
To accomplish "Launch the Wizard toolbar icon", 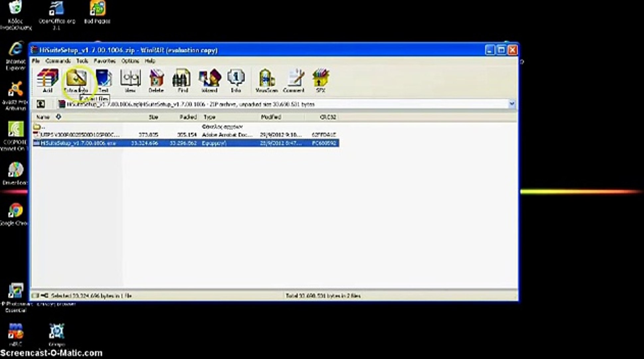I will click(x=209, y=80).
